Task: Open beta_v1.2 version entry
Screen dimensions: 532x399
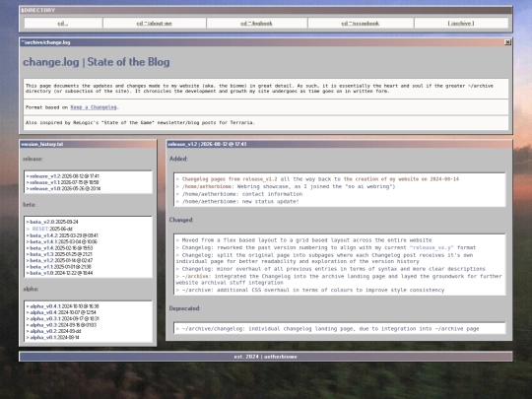Action: pos(60,260)
